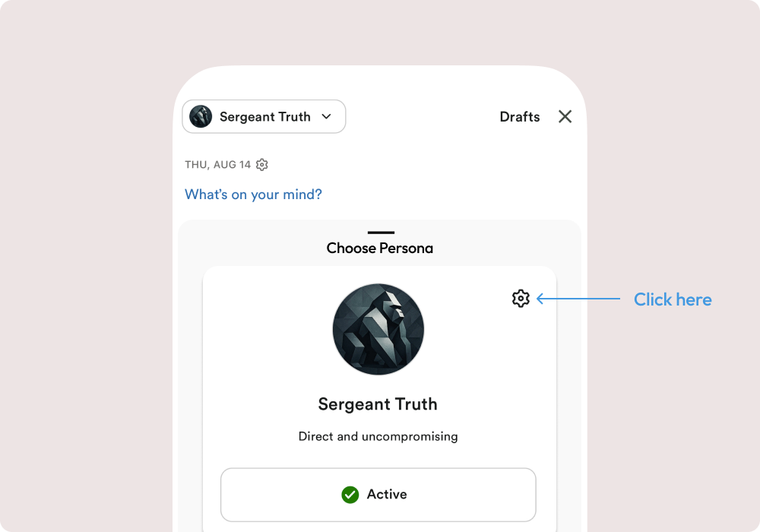
Task: Click the "Direct and uncompromising" description
Action: (x=378, y=436)
